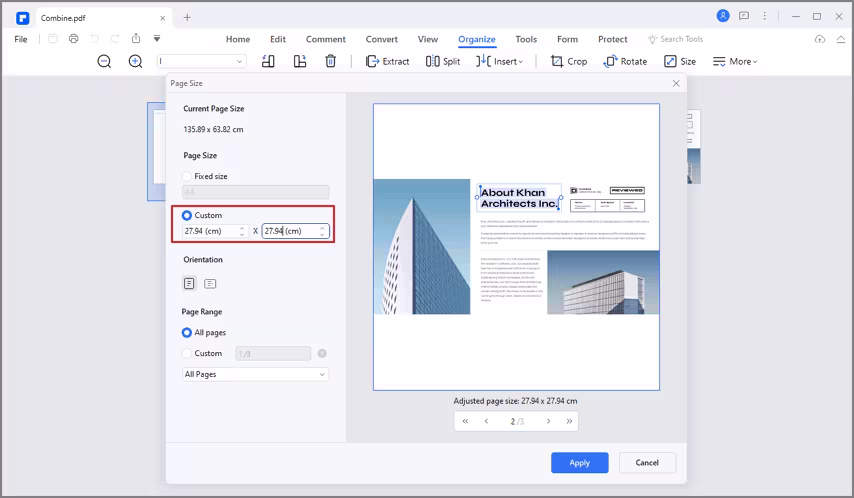Expand the More menu
The width and height of the screenshot is (854, 498).
735,62
